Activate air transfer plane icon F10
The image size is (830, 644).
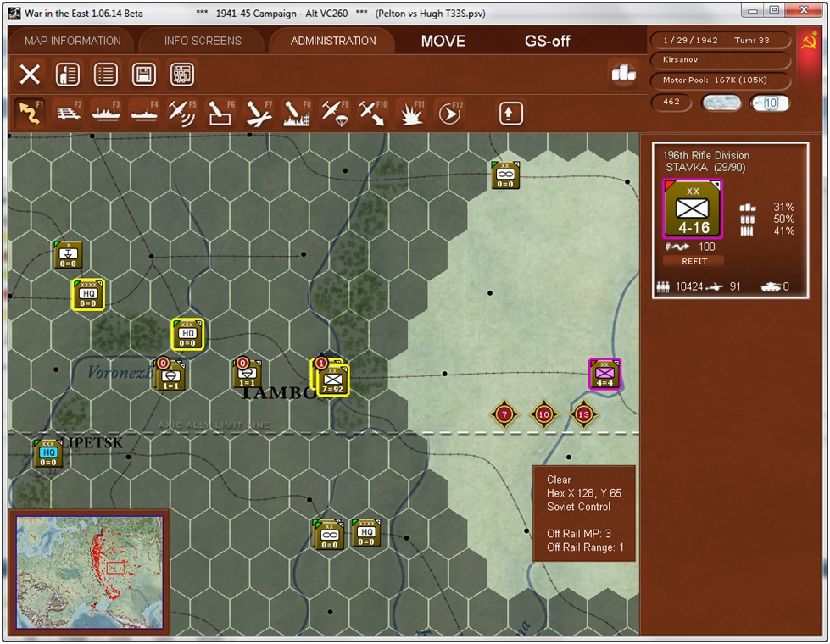click(373, 113)
